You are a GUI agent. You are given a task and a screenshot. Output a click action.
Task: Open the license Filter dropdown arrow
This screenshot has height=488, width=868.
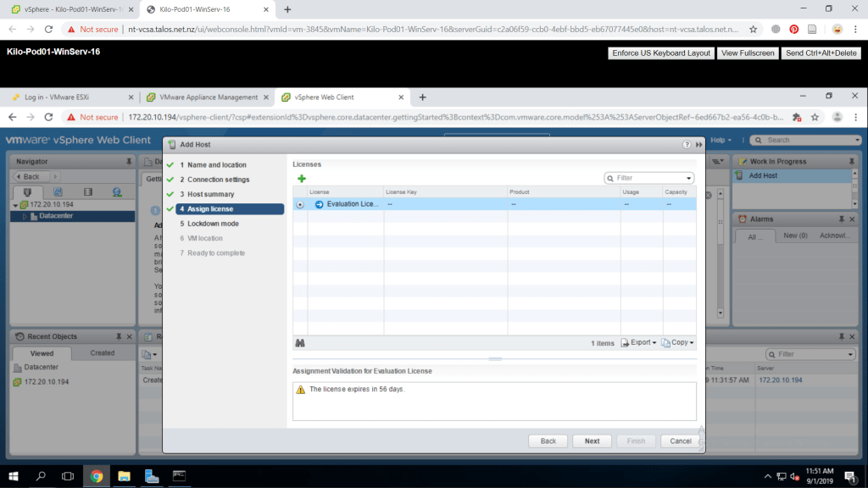tap(688, 178)
